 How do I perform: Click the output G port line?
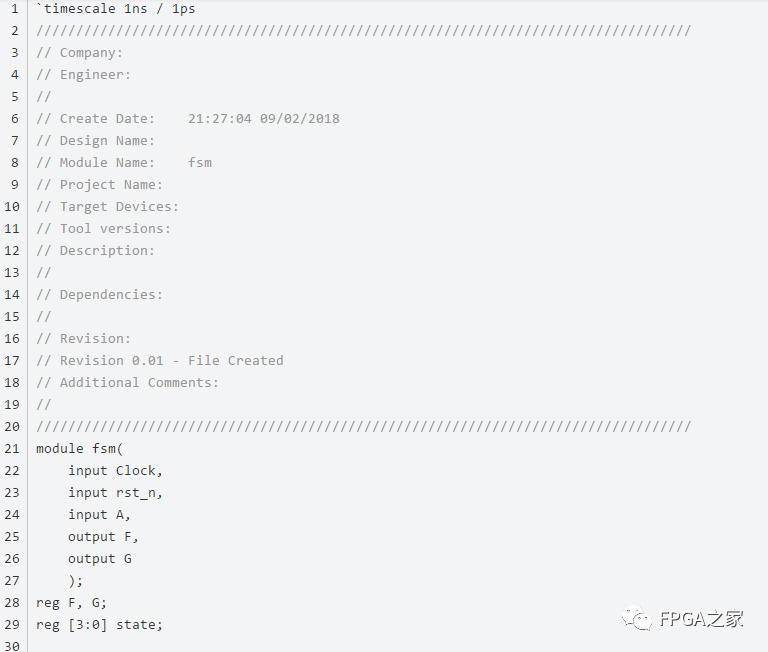99,558
